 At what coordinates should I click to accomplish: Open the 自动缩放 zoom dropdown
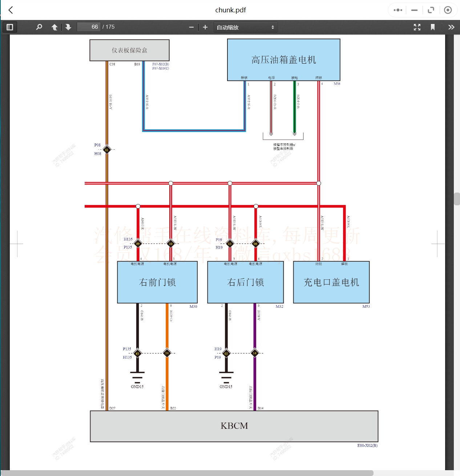pyautogui.click(x=246, y=27)
